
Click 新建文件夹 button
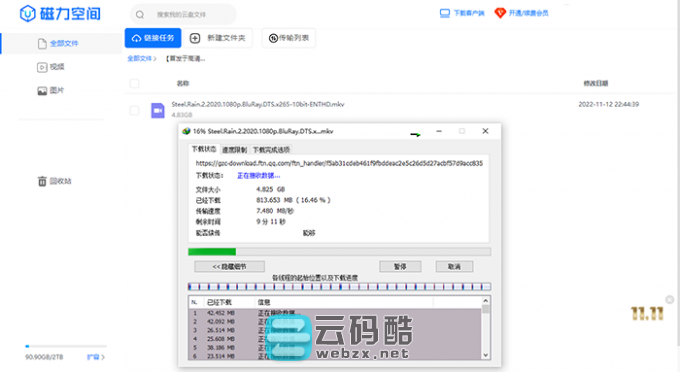pos(218,38)
